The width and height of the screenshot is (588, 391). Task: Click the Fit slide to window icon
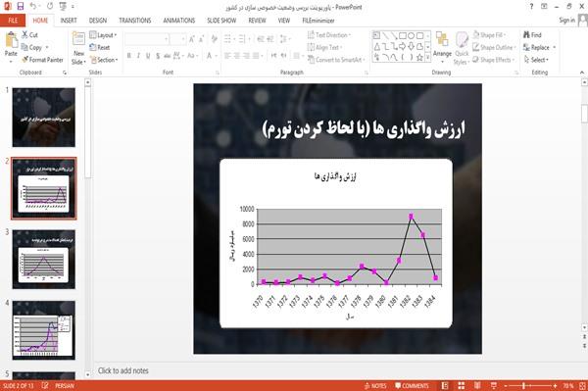(582, 385)
